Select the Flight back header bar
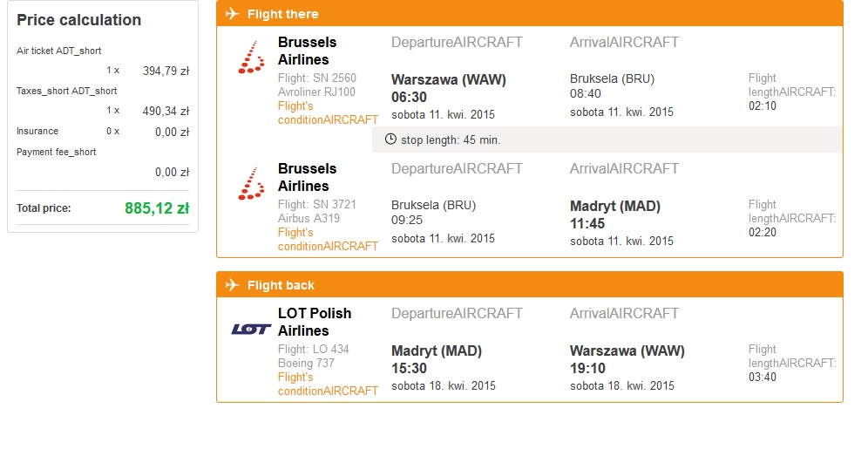The width and height of the screenshot is (868, 456). (x=530, y=285)
